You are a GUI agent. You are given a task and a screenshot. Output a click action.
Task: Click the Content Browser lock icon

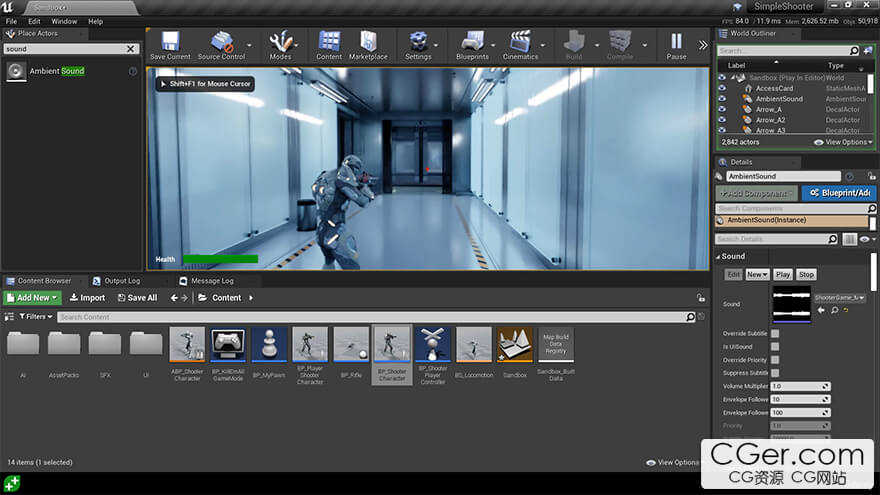pos(700,298)
